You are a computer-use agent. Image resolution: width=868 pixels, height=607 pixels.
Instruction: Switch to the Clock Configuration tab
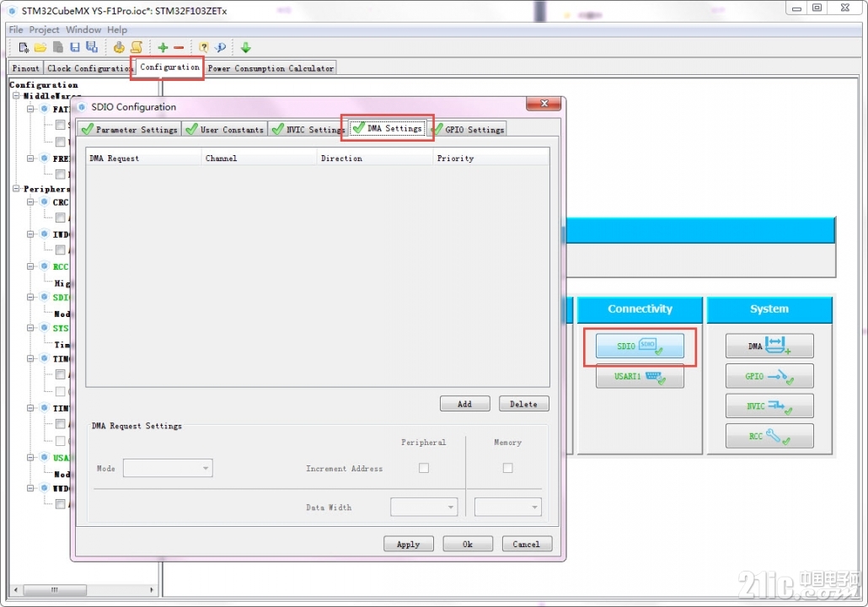pyautogui.click(x=89, y=68)
